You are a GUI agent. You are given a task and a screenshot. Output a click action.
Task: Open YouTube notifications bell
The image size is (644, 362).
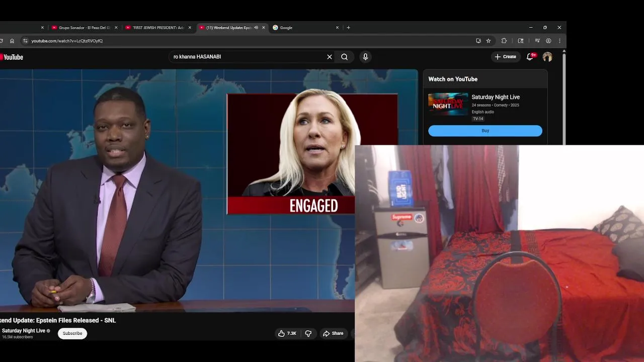click(x=530, y=57)
